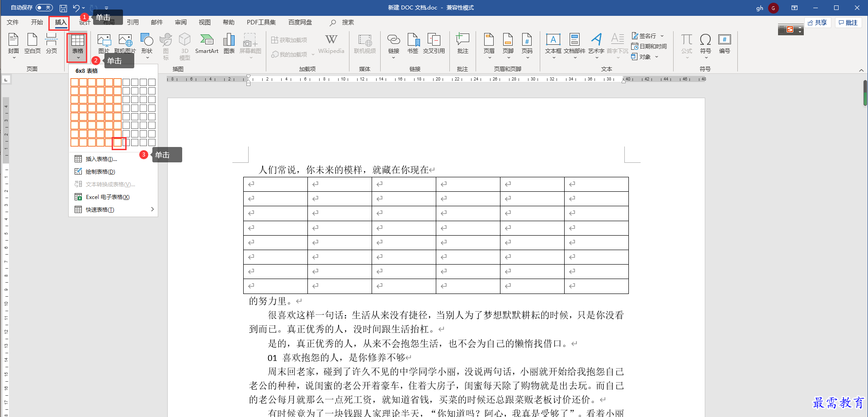Open the File (文件) tab

[13, 22]
